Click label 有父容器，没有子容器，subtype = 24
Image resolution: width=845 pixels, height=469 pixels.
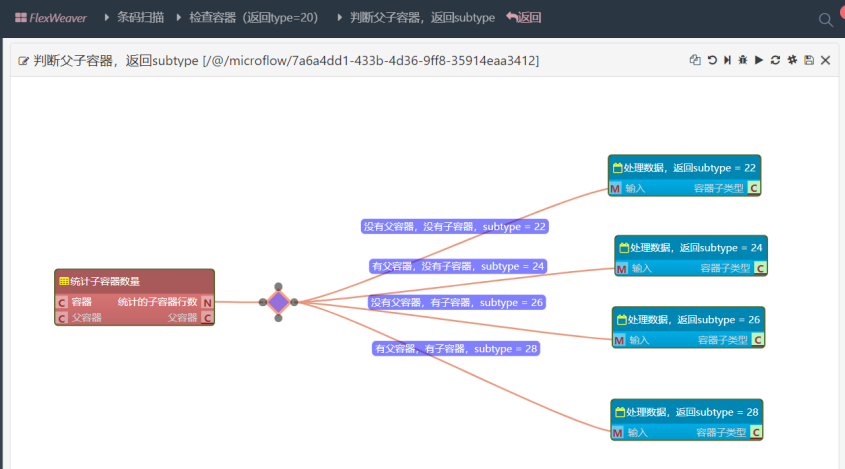457,266
